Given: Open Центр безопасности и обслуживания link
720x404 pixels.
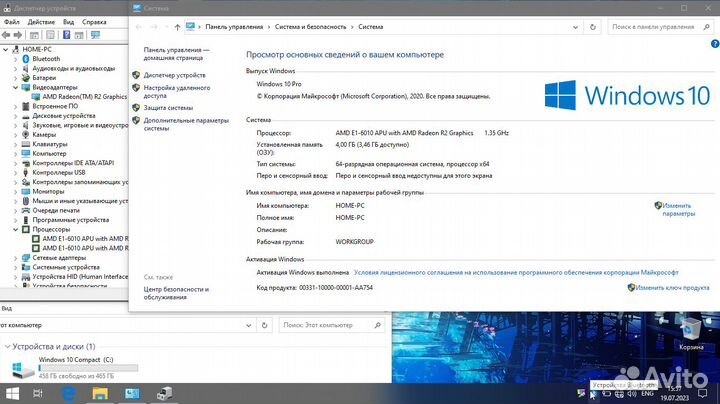Looking at the screenshot, I should click(x=176, y=293).
